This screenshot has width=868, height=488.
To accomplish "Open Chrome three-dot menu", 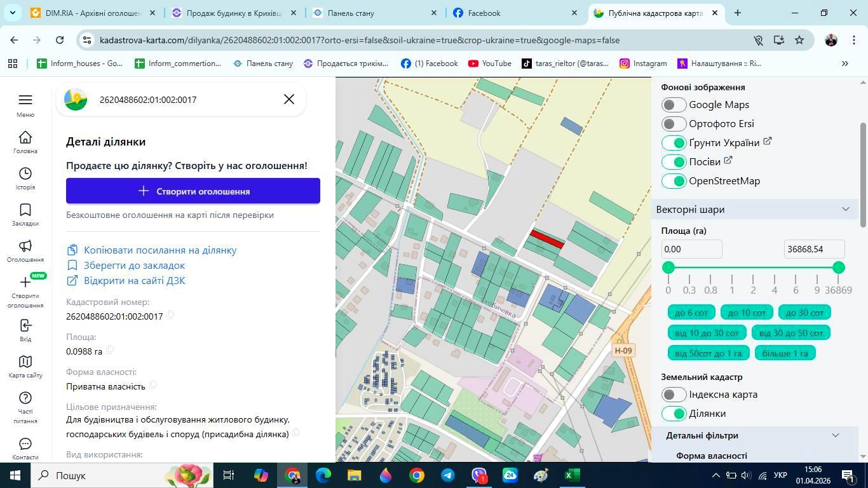I will pyautogui.click(x=853, y=40).
